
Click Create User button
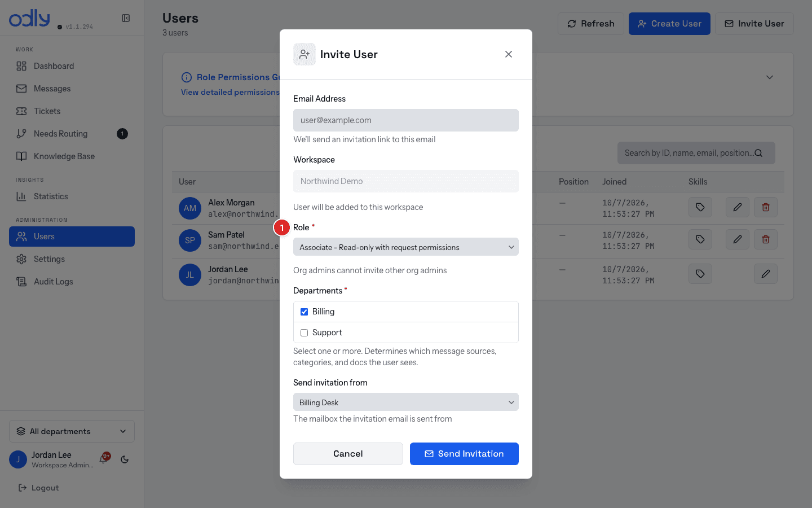[669, 24]
